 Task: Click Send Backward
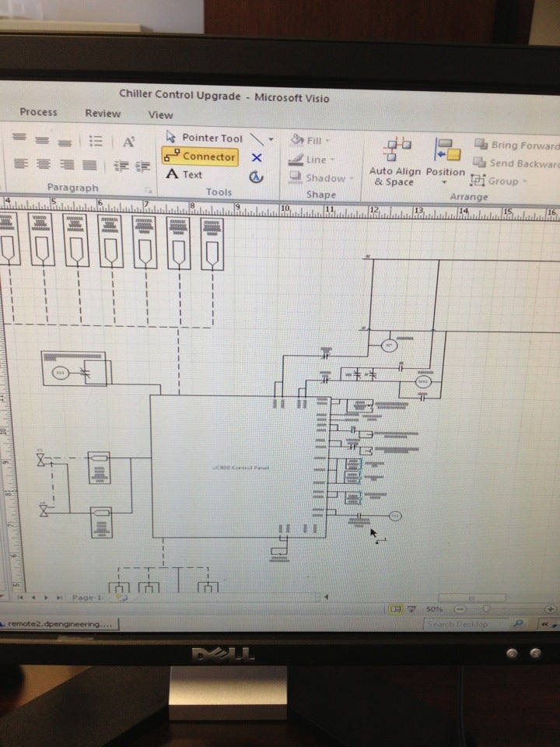pos(516,163)
